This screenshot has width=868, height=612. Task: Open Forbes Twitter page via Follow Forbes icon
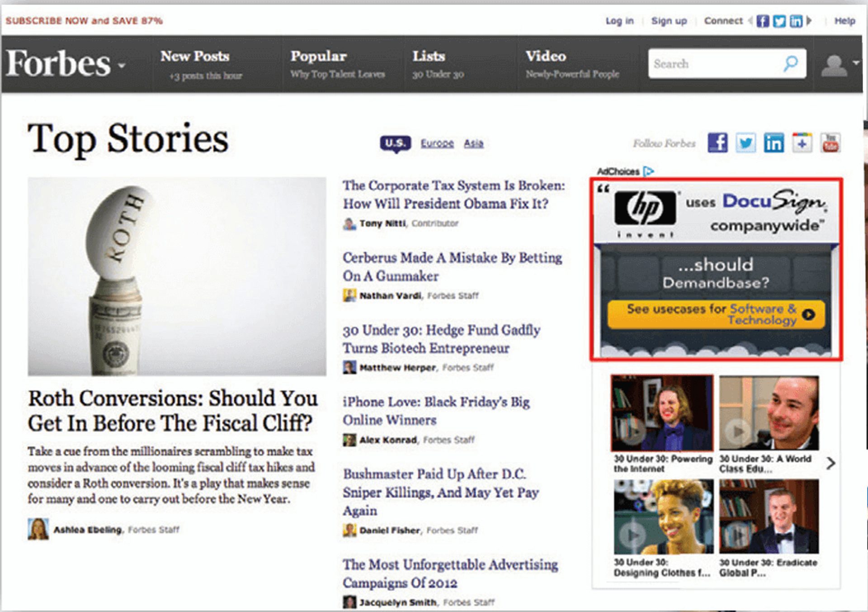[x=745, y=143]
